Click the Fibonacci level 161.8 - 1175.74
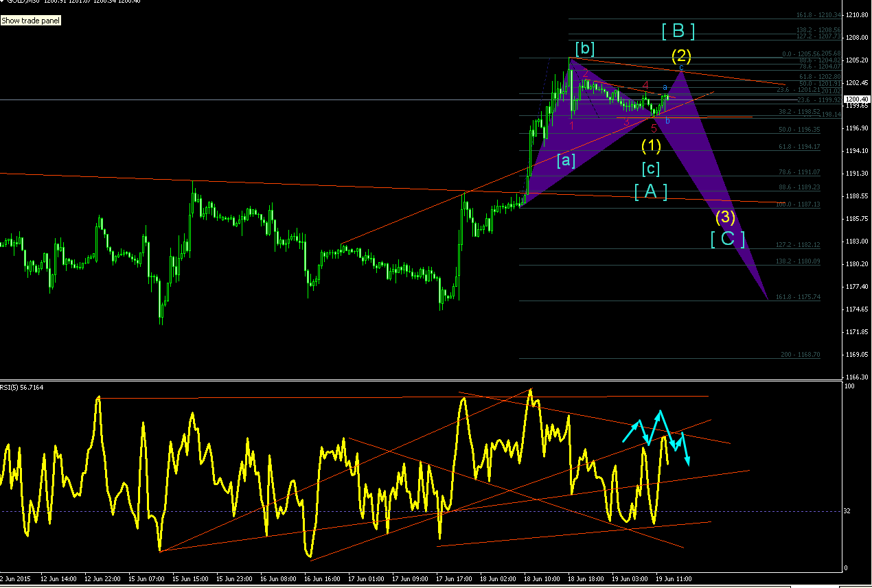 (x=798, y=297)
